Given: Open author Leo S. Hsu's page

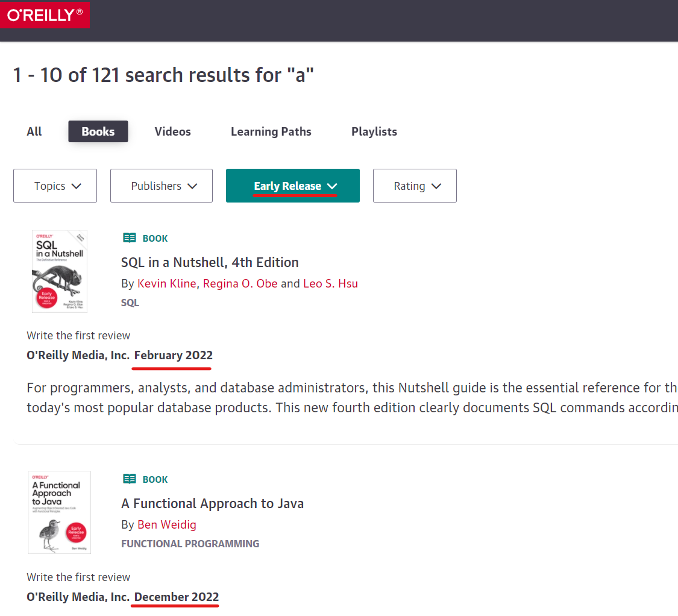Looking at the screenshot, I should coord(330,283).
